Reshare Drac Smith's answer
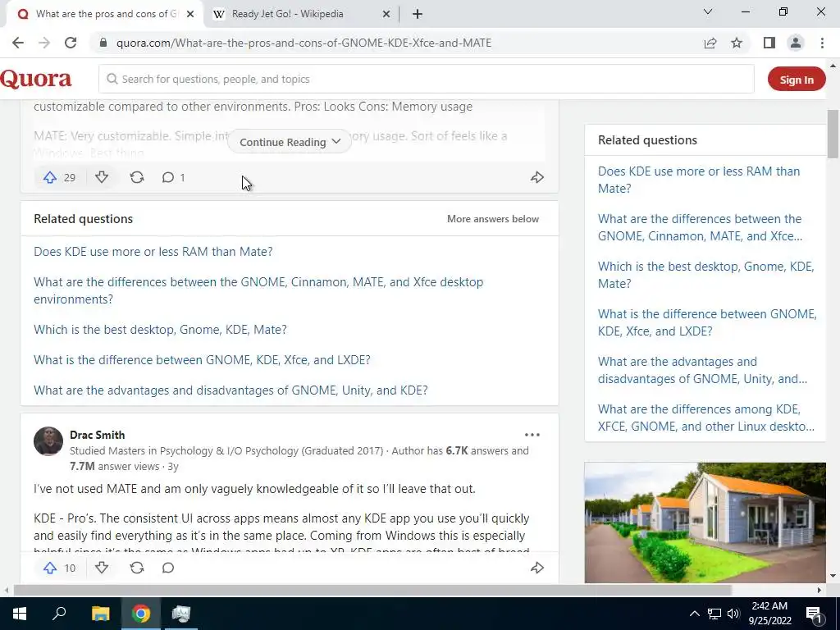The width and height of the screenshot is (840, 630). pyautogui.click(x=137, y=568)
